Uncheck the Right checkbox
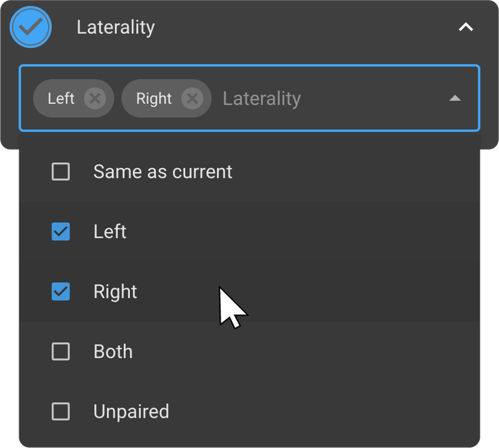The width and height of the screenshot is (499, 448). [61, 292]
